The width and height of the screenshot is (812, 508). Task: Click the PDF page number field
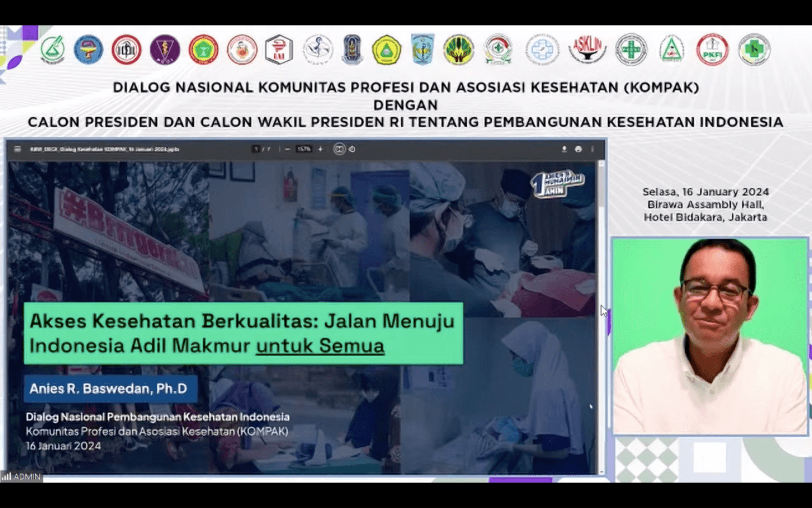tap(257, 149)
